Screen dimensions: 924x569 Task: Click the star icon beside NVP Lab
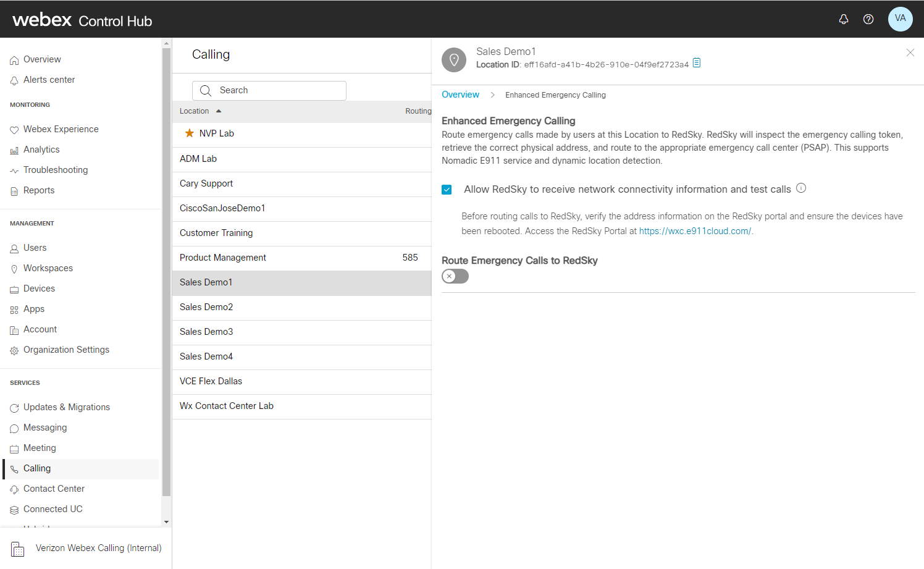[x=190, y=133]
